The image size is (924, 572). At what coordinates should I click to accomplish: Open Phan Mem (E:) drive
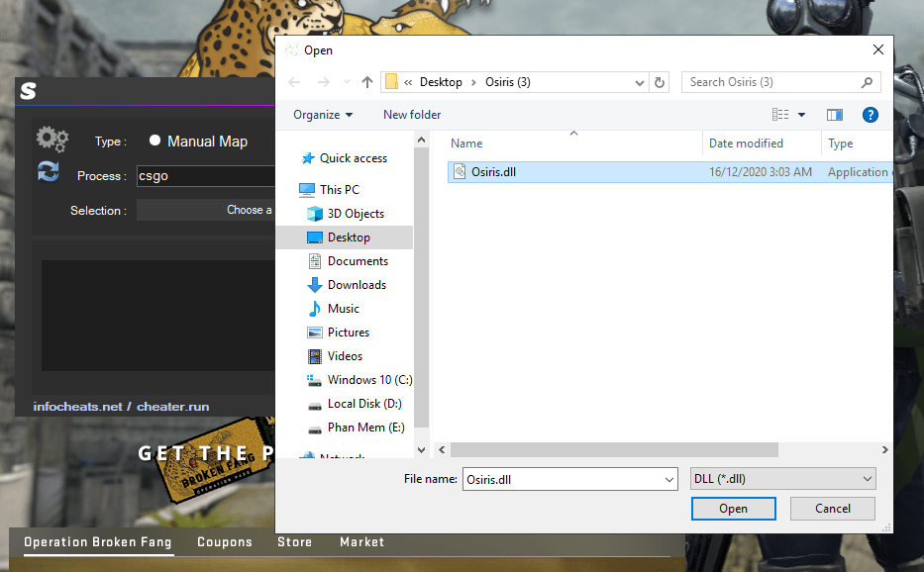[356, 428]
